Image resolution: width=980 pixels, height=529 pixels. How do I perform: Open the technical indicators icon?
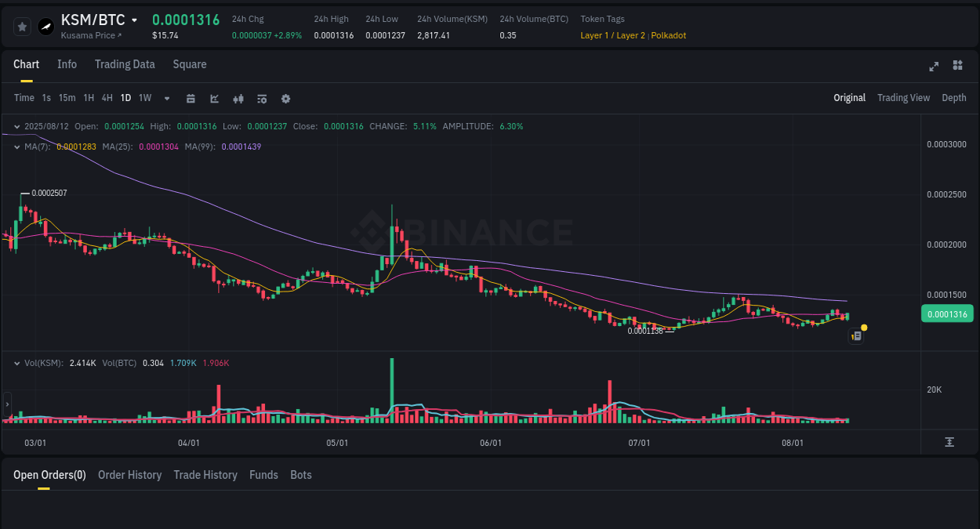tap(238, 98)
